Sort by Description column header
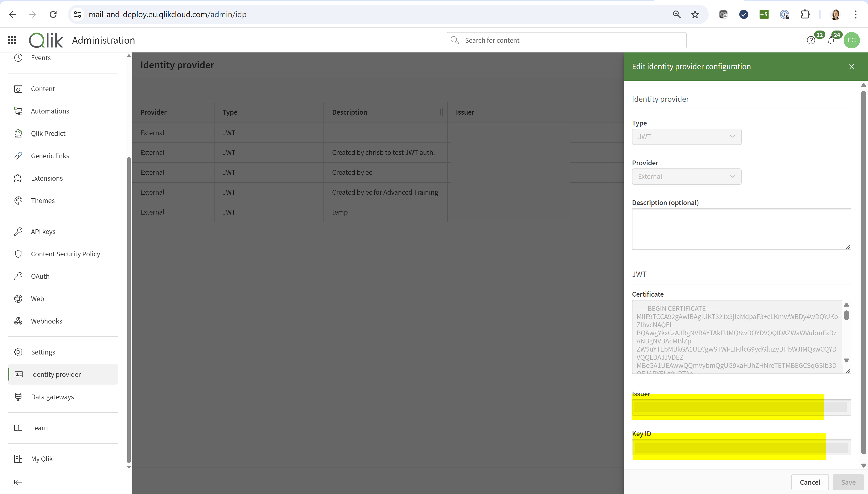The image size is (868, 494). (x=349, y=112)
